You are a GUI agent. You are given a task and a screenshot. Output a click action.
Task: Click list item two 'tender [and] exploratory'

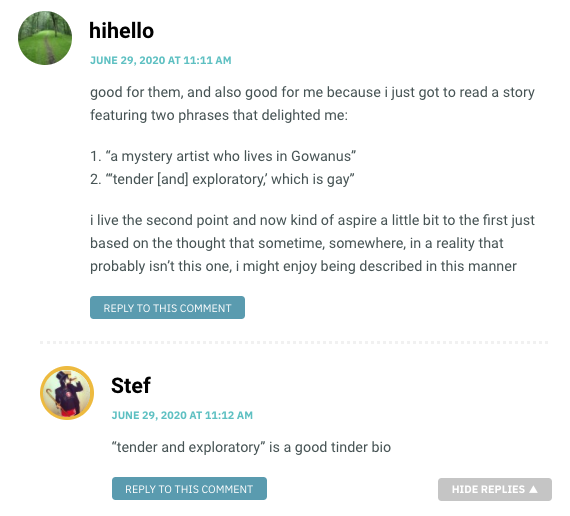point(222,179)
